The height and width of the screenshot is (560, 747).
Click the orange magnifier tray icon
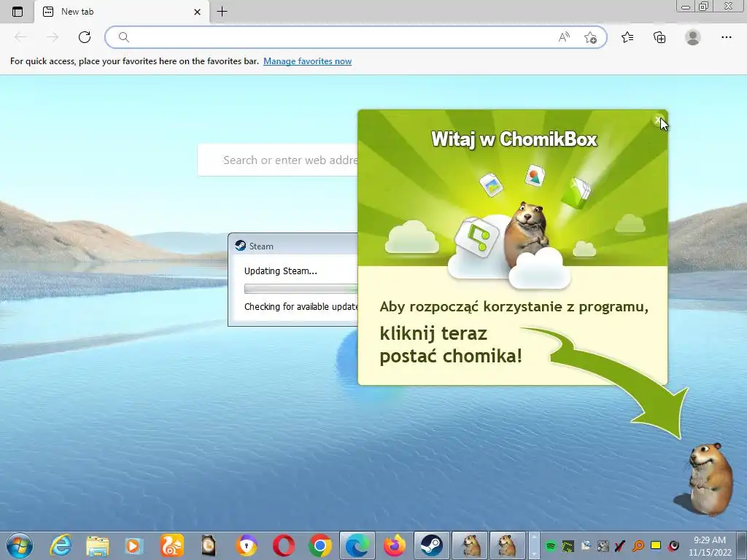click(638, 546)
